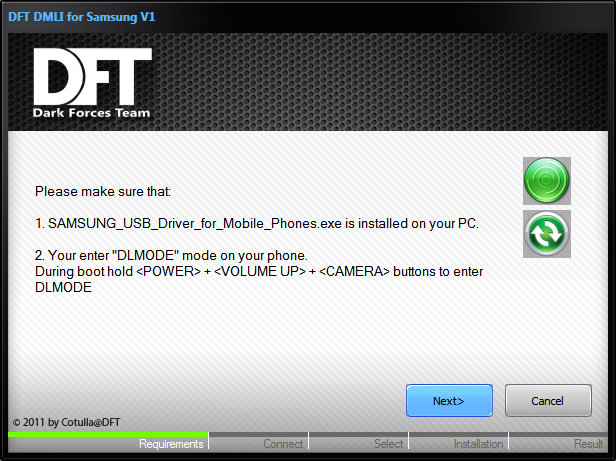Click the green radar scan icon
The height and width of the screenshot is (461, 616).
[x=546, y=180]
